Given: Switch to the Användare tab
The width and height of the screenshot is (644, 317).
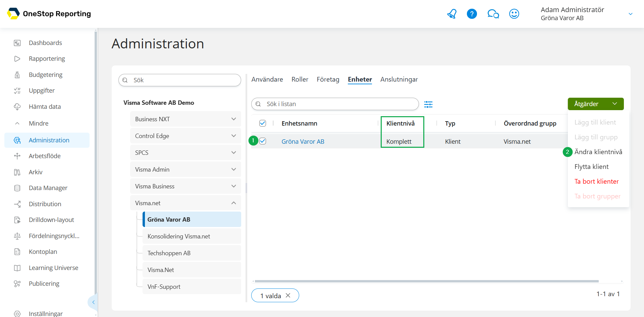Looking at the screenshot, I should (267, 80).
